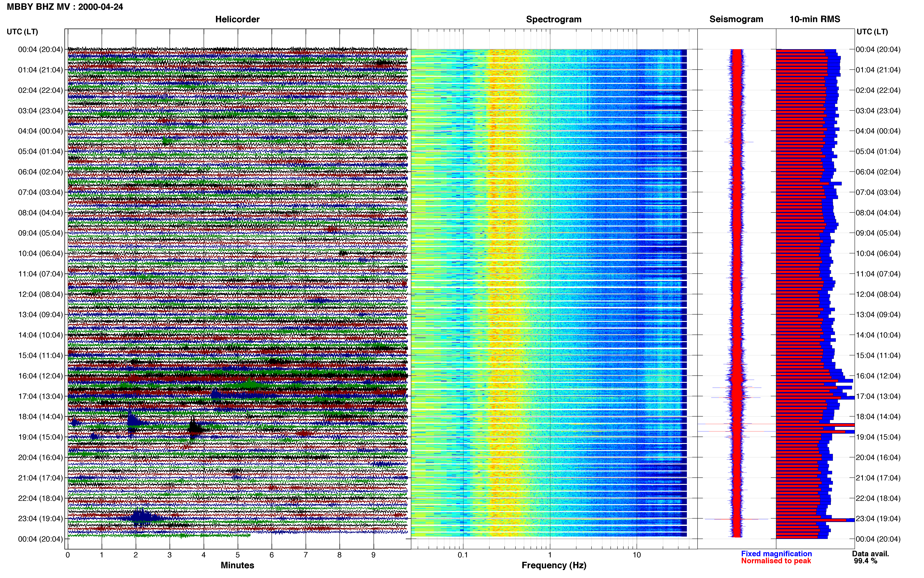Viewport: 924px width, 578px height.
Task: Click left time label '18:04 (14:04)'
Action: [x=41, y=416]
